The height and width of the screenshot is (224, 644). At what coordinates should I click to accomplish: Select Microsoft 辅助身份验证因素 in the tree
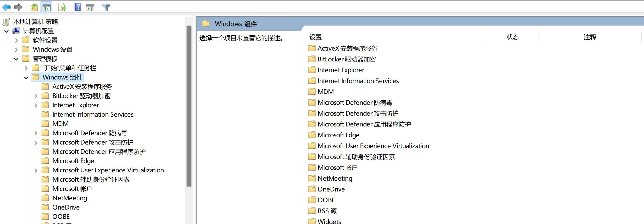pos(91,179)
